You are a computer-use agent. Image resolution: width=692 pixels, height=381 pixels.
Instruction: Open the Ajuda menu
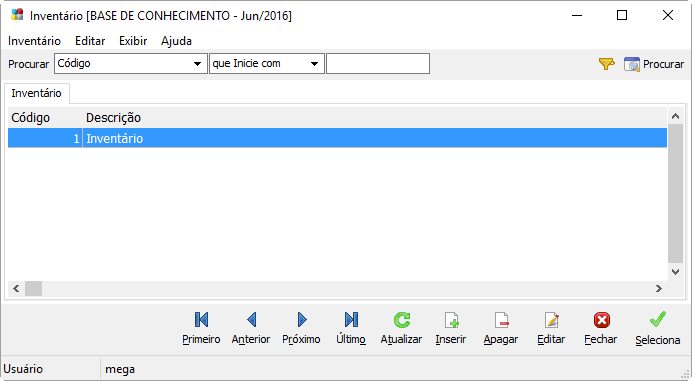coord(176,41)
